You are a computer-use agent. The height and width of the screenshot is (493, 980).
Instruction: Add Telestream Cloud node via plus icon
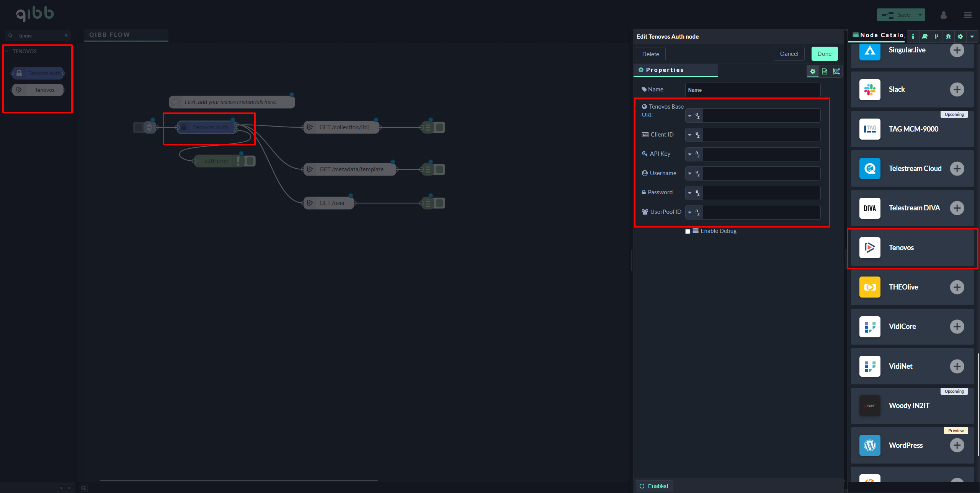click(957, 169)
